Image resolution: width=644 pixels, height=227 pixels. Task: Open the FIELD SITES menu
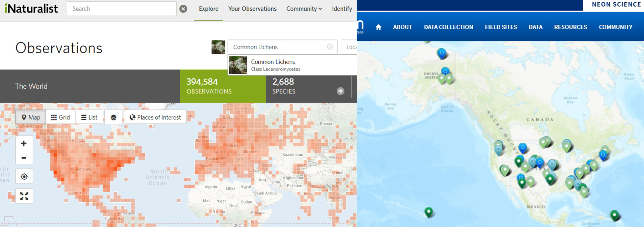[x=501, y=27]
